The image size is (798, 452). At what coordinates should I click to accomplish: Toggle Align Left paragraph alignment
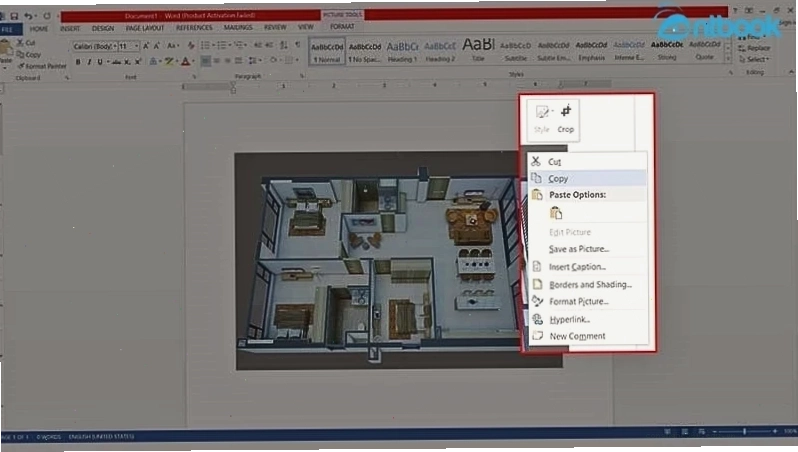206,61
